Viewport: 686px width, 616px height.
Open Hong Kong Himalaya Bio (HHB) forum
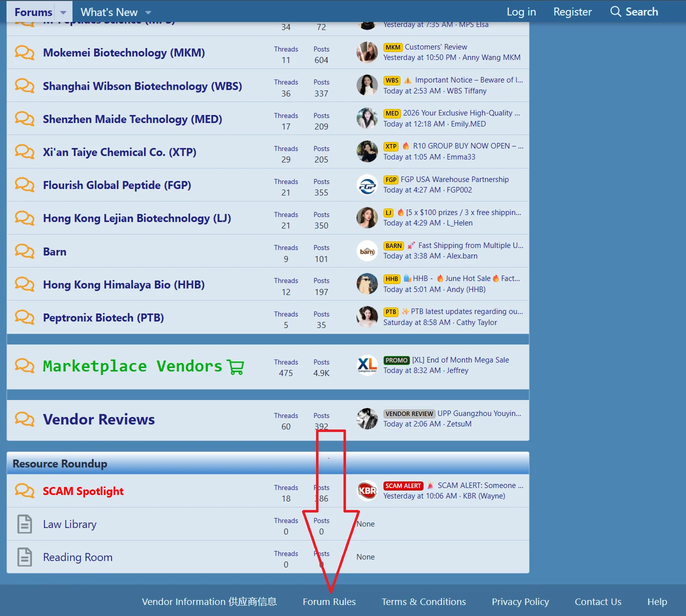(x=124, y=284)
